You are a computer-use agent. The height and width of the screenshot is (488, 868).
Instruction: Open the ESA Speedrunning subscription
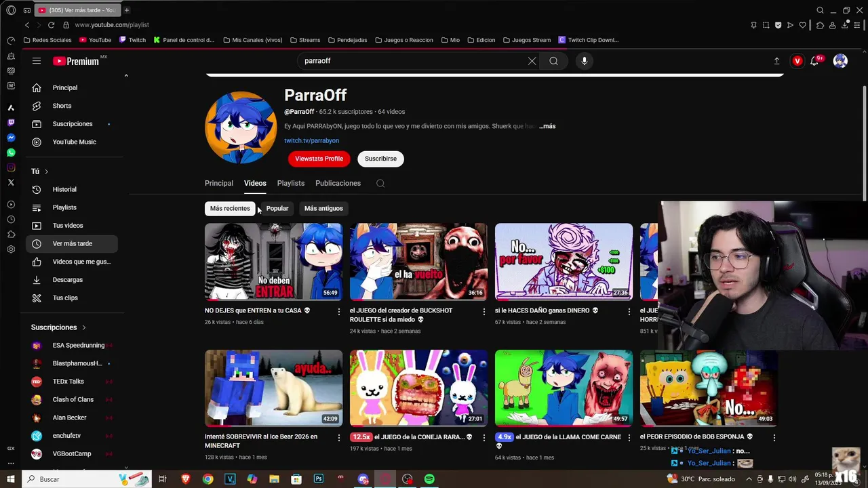pos(72,345)
